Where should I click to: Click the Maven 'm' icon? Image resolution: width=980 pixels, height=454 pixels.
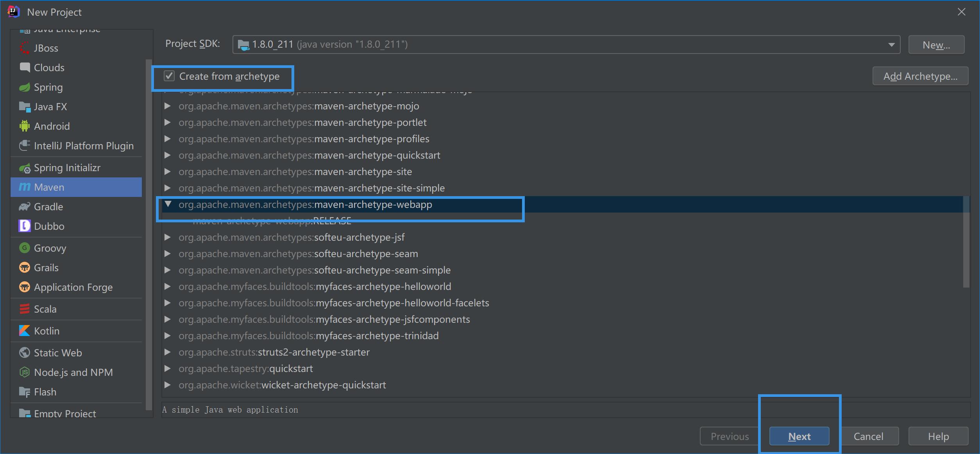point(25,187)
